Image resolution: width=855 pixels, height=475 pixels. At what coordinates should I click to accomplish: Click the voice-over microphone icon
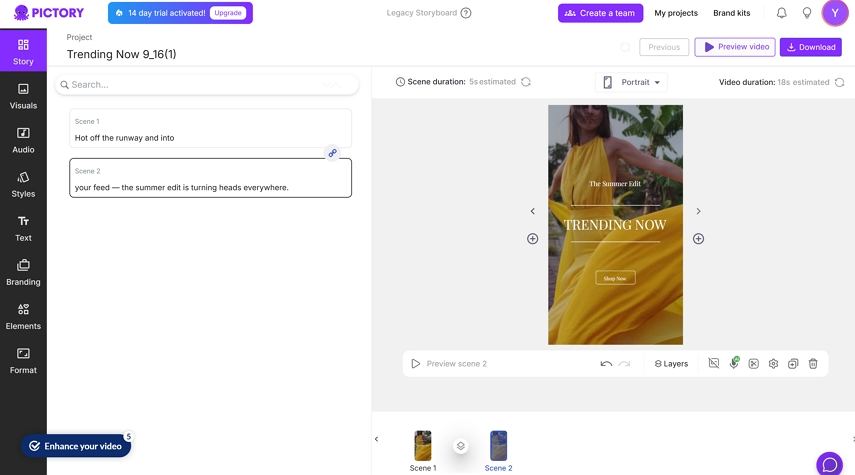[734, 363]
